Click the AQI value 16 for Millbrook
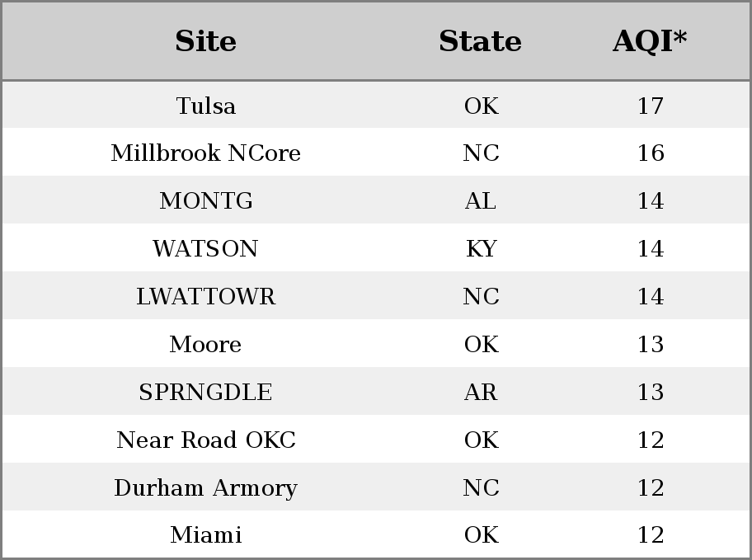 651,153
